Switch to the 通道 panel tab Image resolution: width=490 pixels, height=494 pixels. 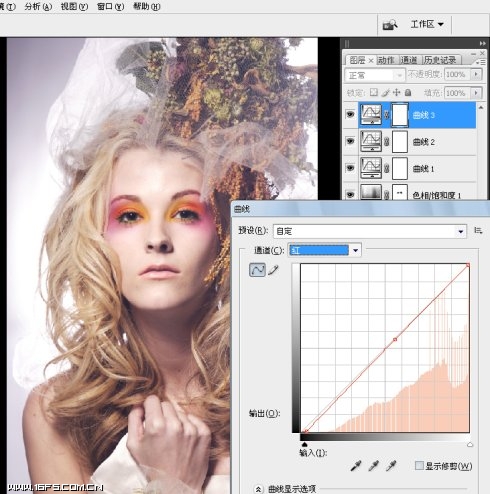(x=409, y=60)
